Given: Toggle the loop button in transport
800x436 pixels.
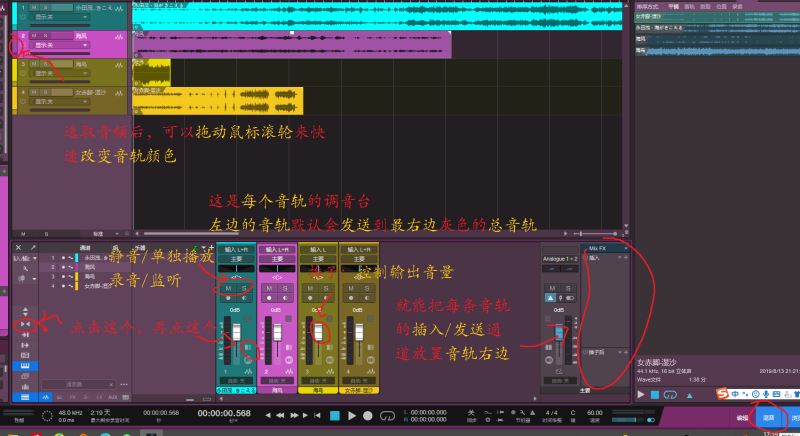Looking at the screenshot, I should click(x=386, y=415).
